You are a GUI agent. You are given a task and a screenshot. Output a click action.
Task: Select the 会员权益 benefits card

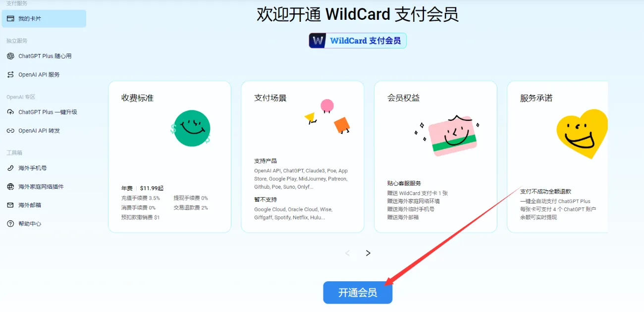435,156
